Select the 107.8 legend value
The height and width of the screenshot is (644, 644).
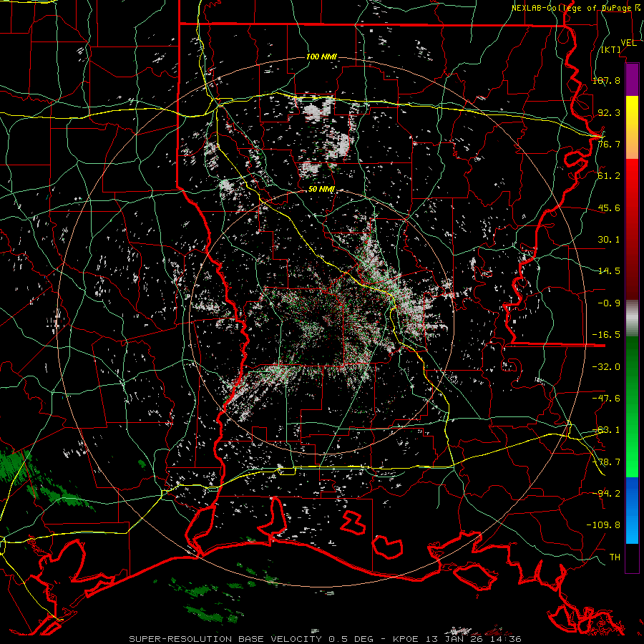tap(606, 80)
